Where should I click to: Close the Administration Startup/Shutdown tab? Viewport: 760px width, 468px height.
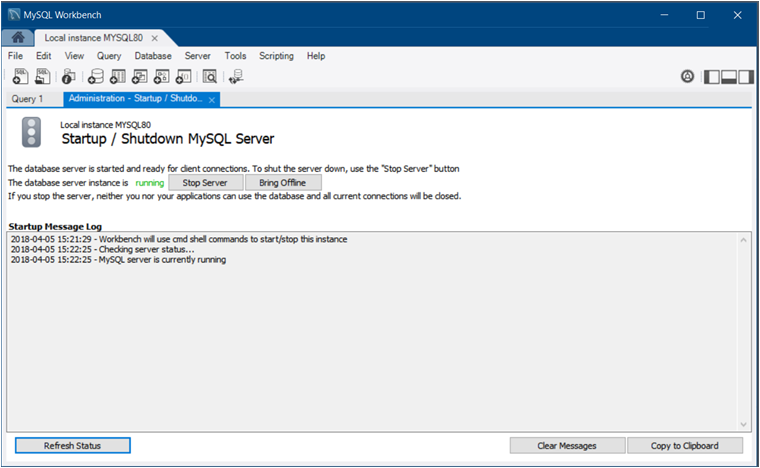click(212, 100)
